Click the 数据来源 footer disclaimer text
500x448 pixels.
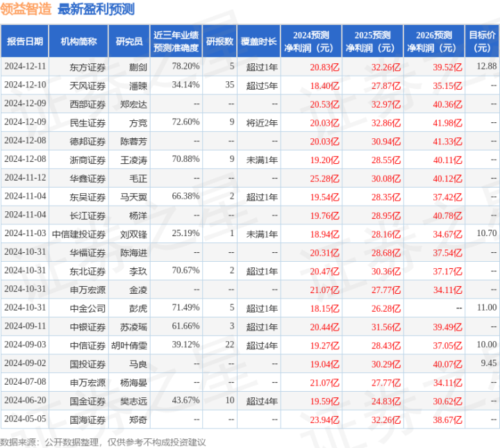click(x=103, y=442)
